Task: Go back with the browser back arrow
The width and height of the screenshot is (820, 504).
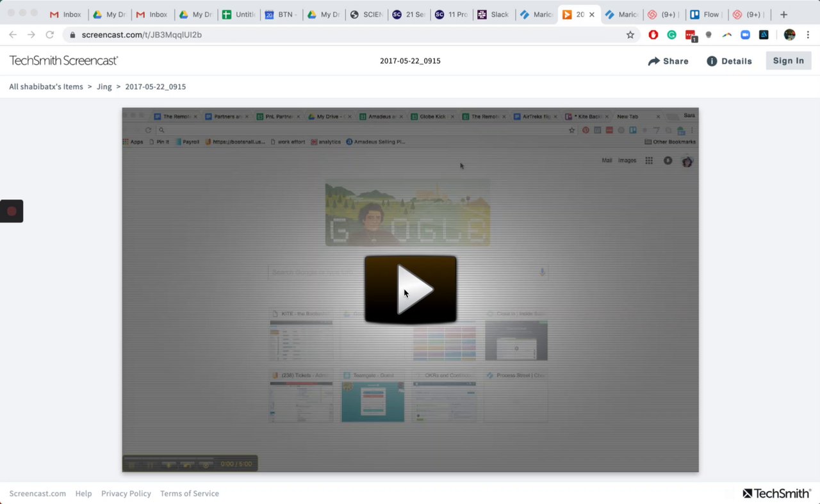Action: [x=13, y=35]
